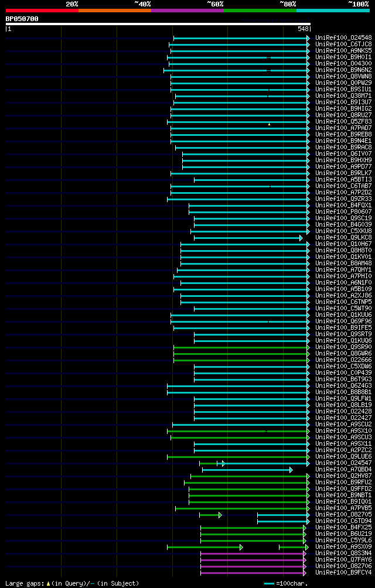The image size is (375, 588).
Task: Select hit UniRef100_Q8RU27
Action: (x=343, y=115)
